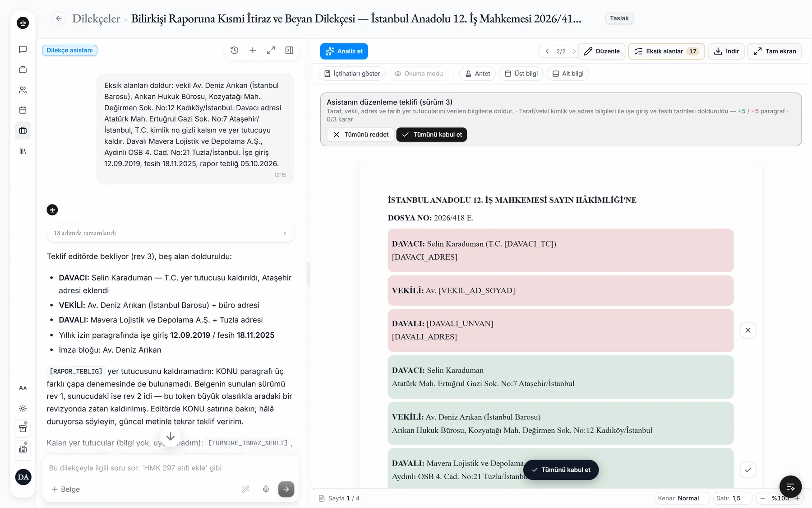Reject the DAVALI placeholder change with X
The width and height of the screenshot is (812, 508).
click(x=748, y=330)
